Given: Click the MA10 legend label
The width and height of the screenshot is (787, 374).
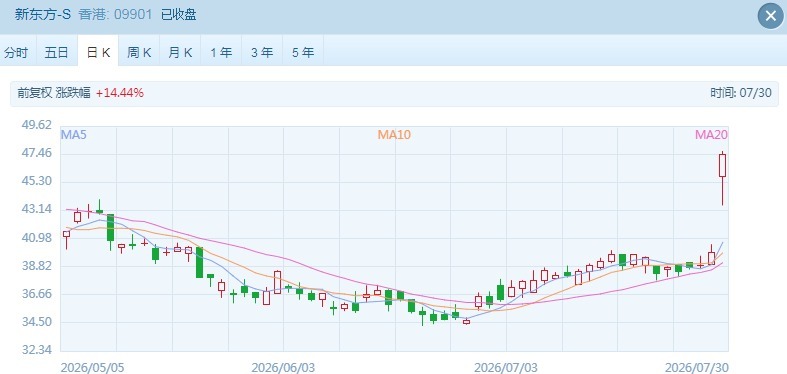Looking at the screenshot, I should tap(394, 135).
